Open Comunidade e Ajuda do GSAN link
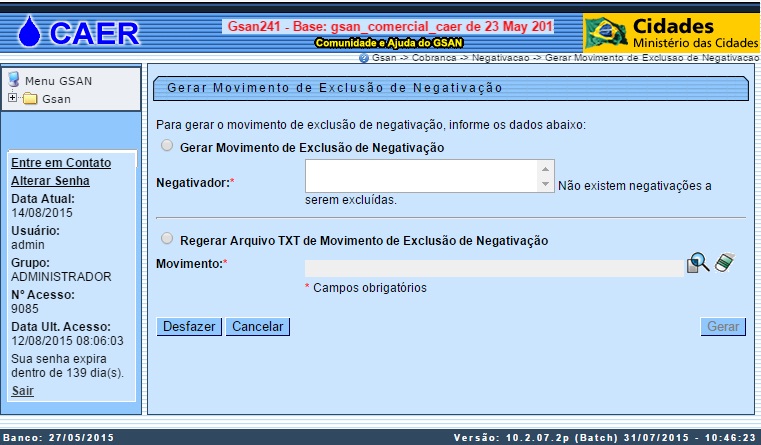The height and width of the screenshot is (445, 761). [x=389, y=43]
